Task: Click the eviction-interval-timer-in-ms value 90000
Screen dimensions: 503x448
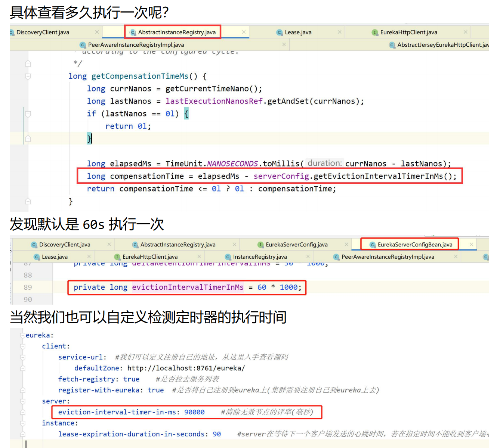Action: [x=194, y=412]
